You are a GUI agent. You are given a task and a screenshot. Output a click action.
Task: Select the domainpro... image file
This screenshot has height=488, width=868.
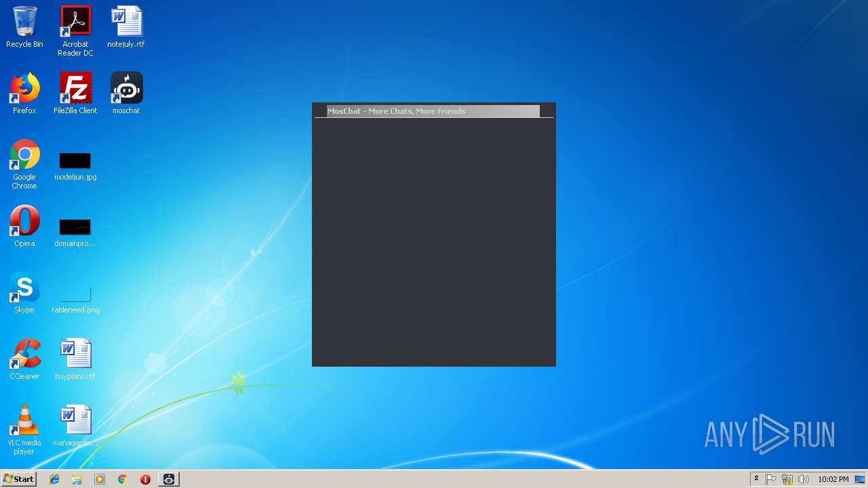75,233
